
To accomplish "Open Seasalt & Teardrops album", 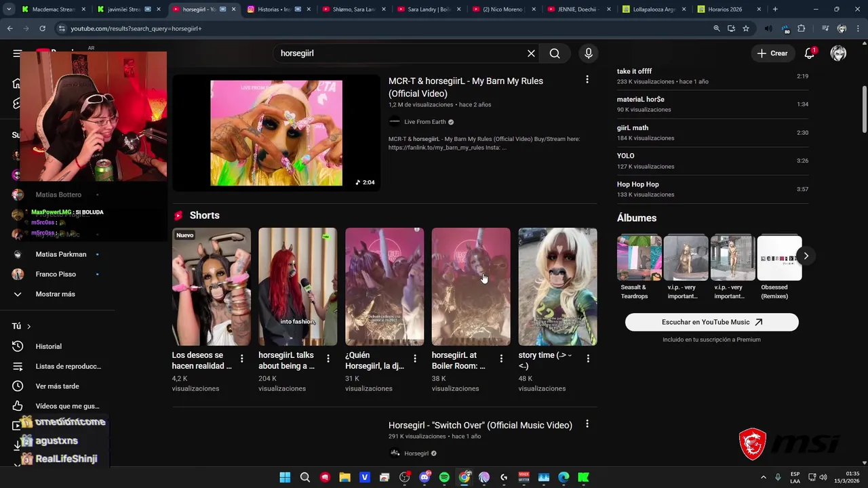I will pos(639,268).
